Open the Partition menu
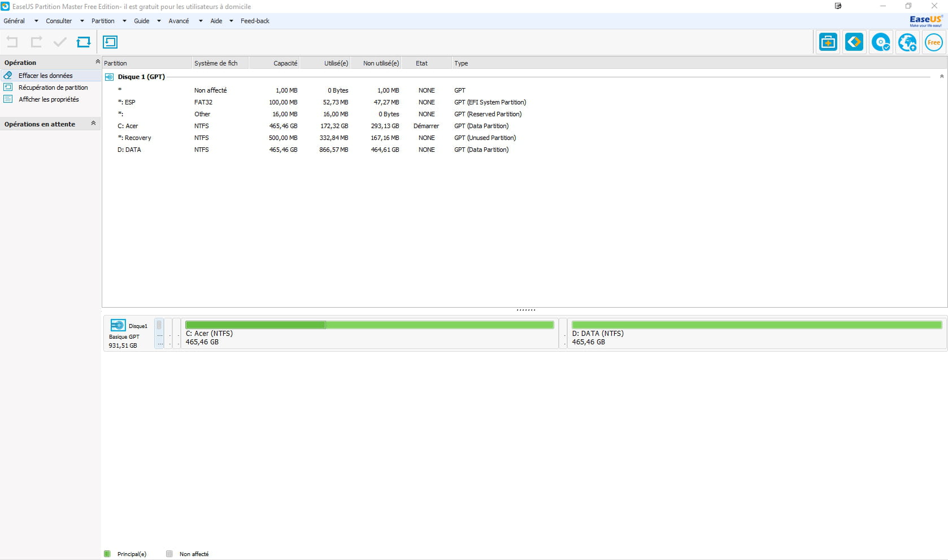 coord(103,21)
